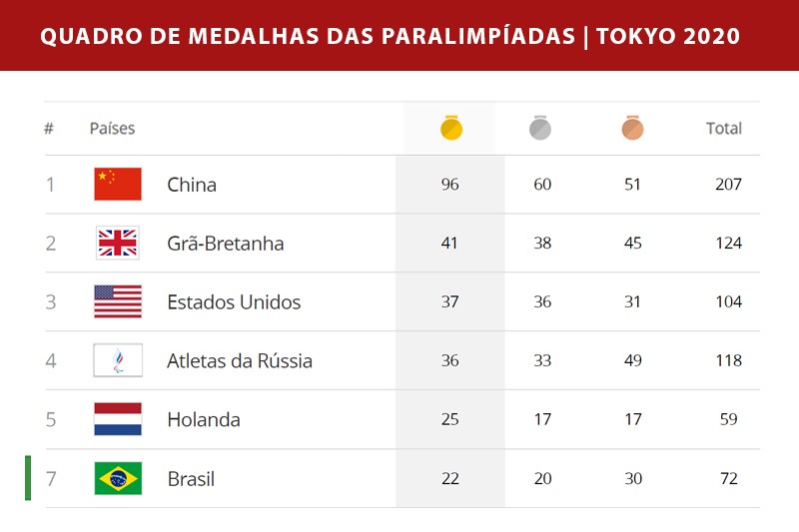This screenshot has width=799, height=532.
Task: Click the Netherlands flag icon
Action: click(x=118, y=419)
